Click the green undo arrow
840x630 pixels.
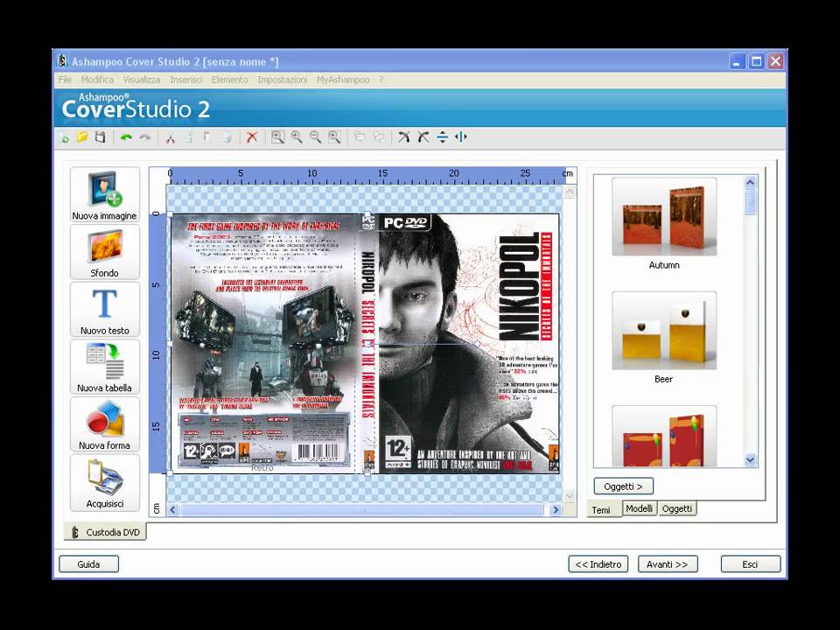(126, 137)
